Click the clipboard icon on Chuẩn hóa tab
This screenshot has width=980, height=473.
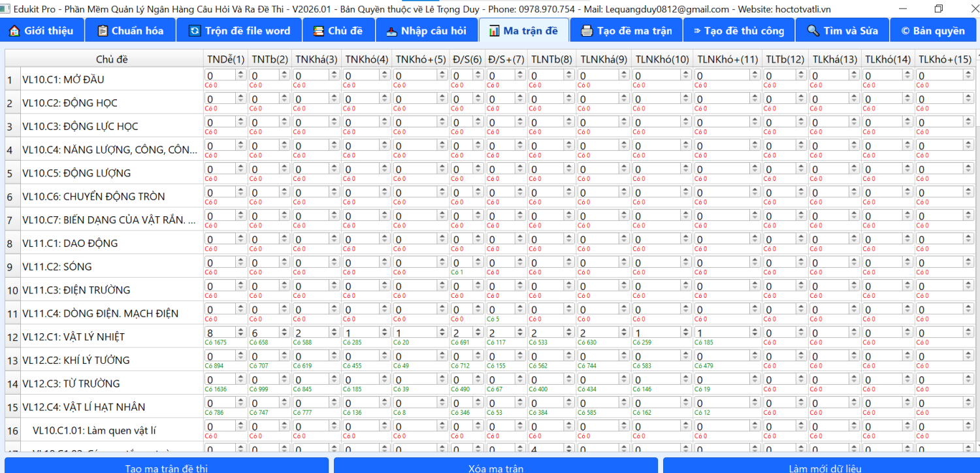[x=103, y=31]
